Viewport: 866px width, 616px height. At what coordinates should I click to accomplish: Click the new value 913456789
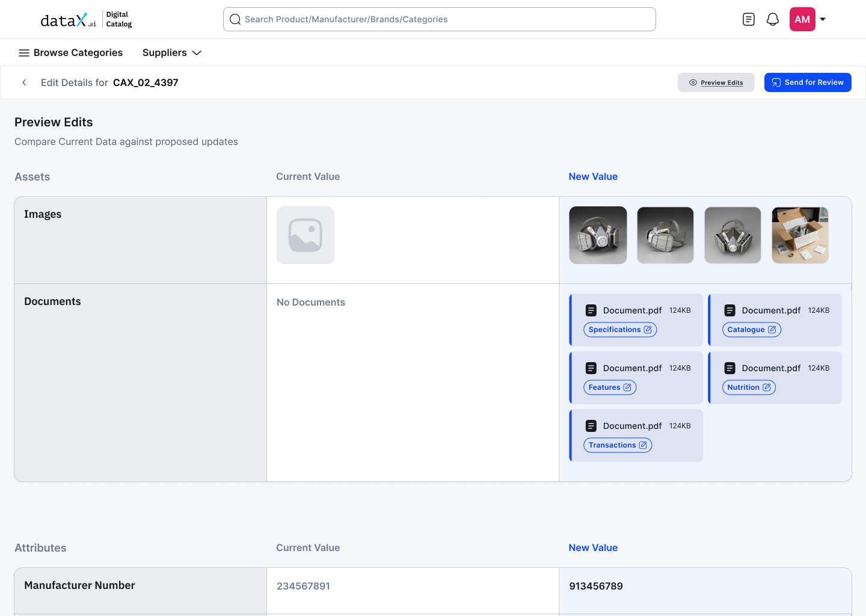point(596,586)
